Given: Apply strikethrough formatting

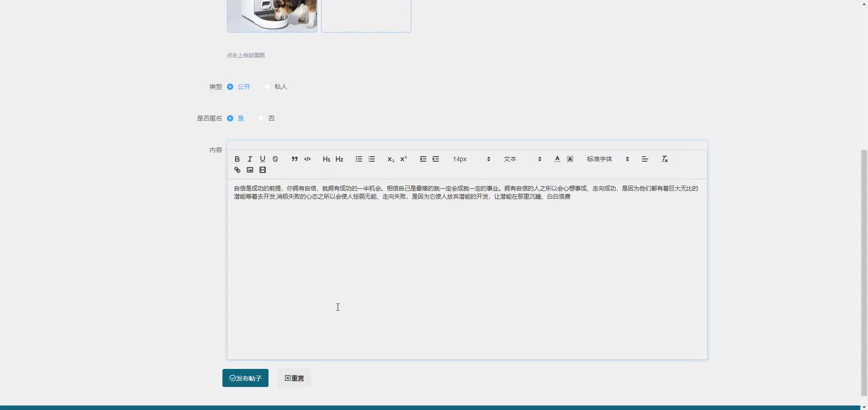Looking at the screenshot, I should (275, 159).
